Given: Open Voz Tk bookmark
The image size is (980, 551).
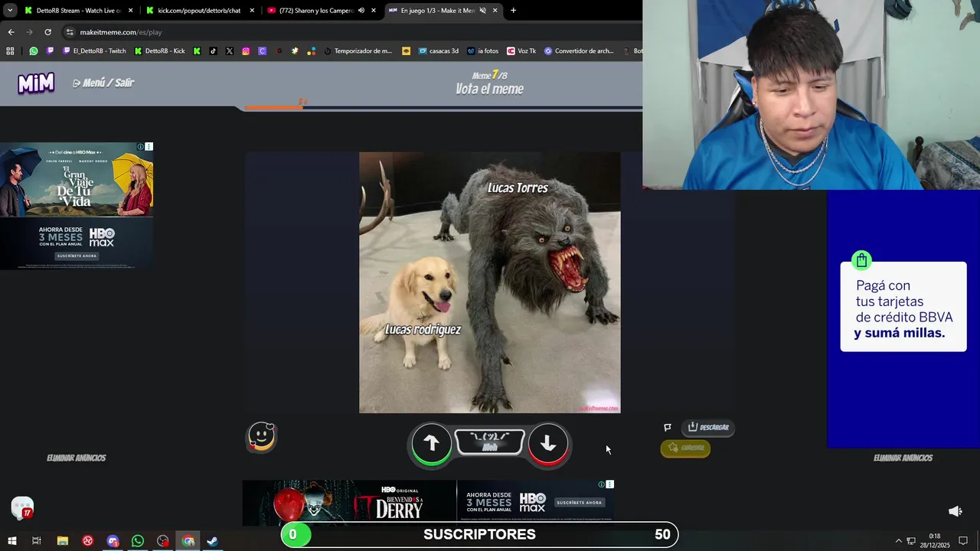Looking at the screenshot, I should pos(521,51).
